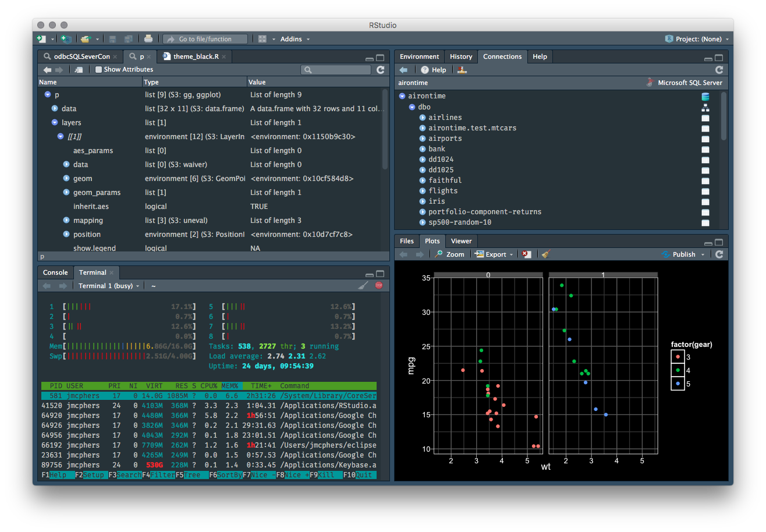
Task: Click the broom icon in Plots pane
Action: click(x=545, y=254)
